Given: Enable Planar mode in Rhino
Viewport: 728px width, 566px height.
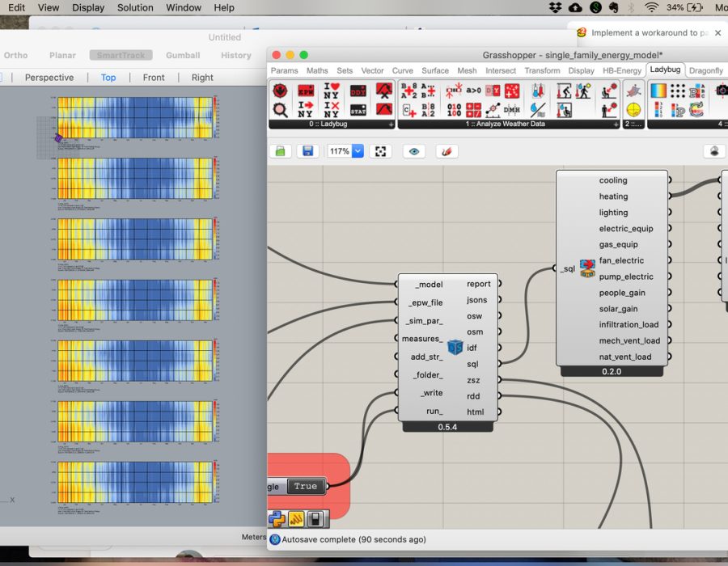Looking at the screenshot, I should 62,55.
